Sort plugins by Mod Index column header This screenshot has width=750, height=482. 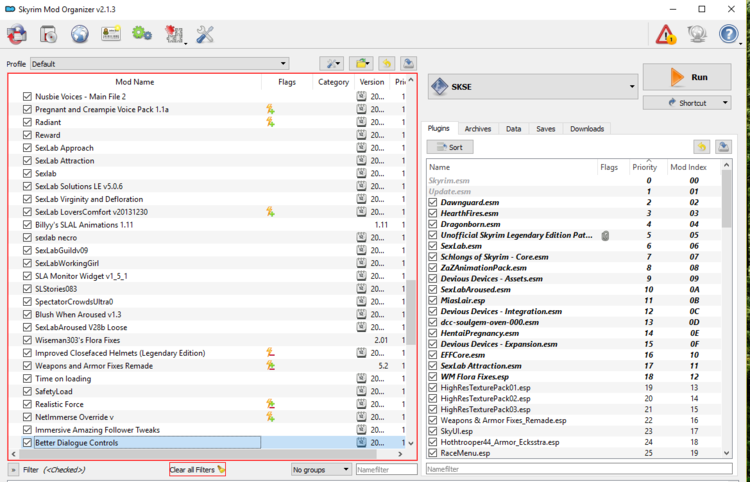[688, 167]
